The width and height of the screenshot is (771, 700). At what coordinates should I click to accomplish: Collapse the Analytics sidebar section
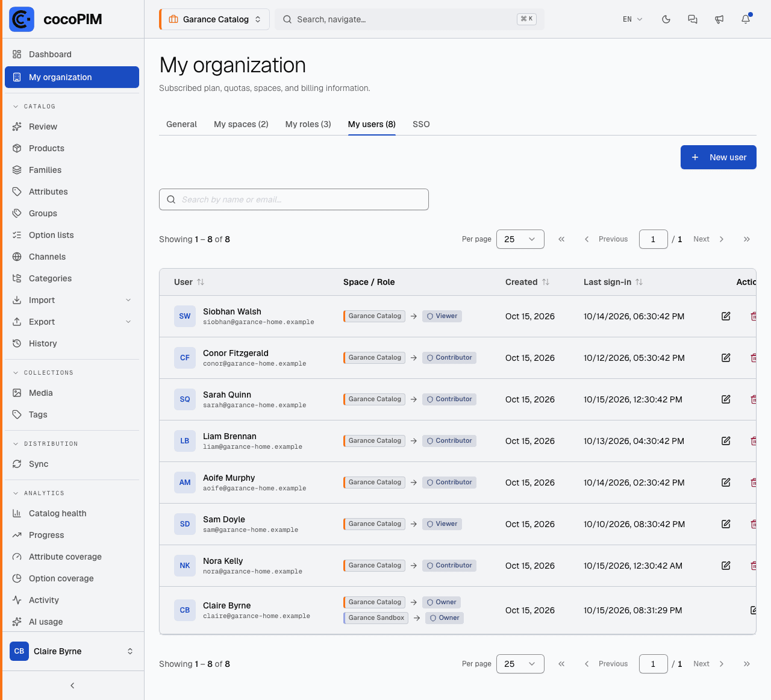[x=39, y=493]
